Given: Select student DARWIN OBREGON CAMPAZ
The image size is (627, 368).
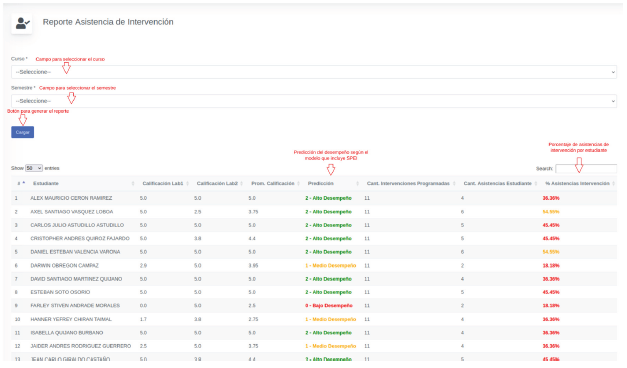Looking at the screenshot, I should click(64, 266).
